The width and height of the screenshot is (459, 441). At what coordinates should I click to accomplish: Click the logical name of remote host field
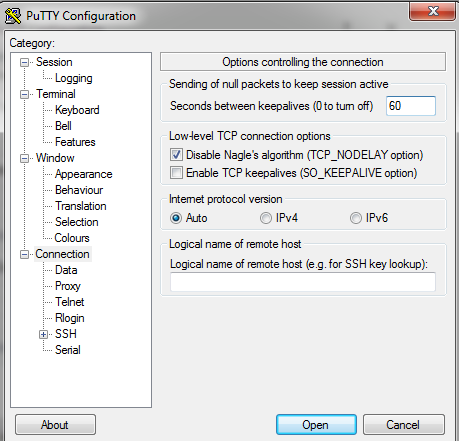coord(303,282)
